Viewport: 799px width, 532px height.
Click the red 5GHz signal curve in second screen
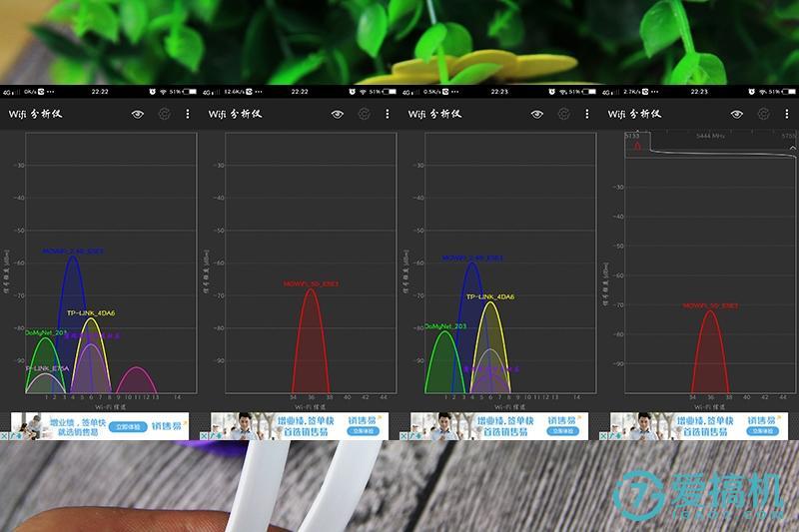click(x=311, y=341)
